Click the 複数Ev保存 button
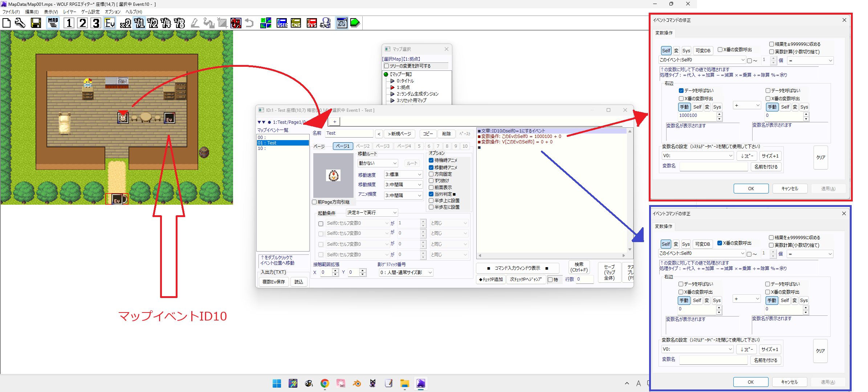868x392 pixels. tap(274, 282)
